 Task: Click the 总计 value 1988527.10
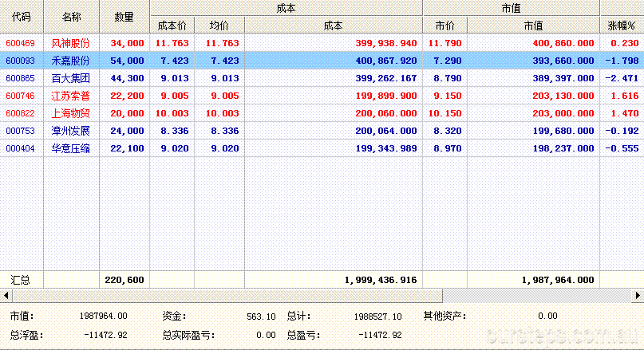tap(377, 317)
